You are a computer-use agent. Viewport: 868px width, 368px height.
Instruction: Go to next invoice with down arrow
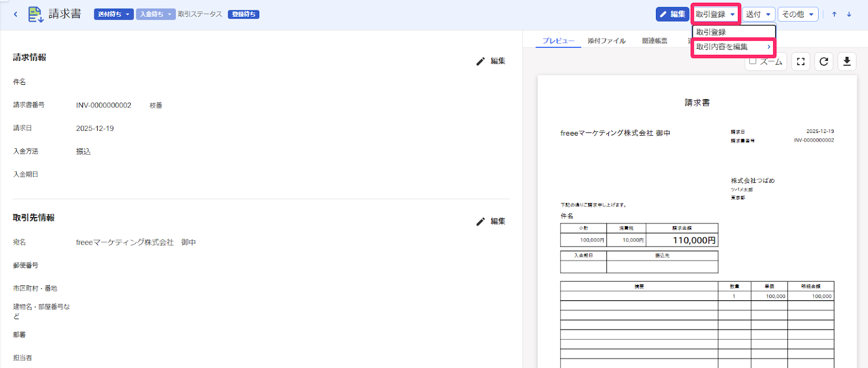point(849,14)
